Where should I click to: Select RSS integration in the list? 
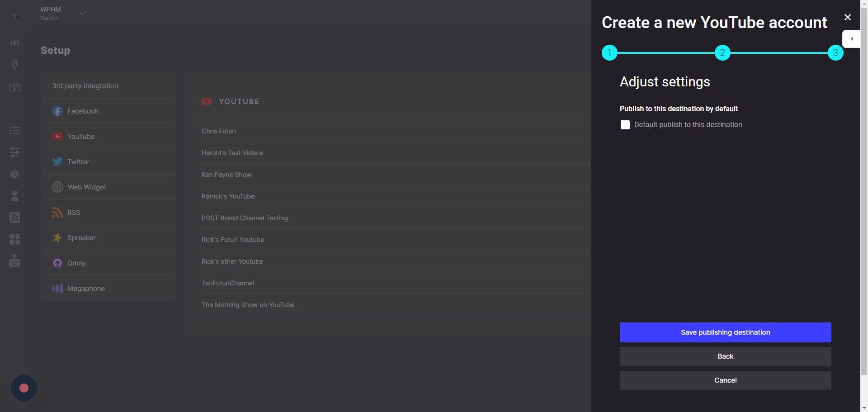pyautogui.click(x=108, y=213)
